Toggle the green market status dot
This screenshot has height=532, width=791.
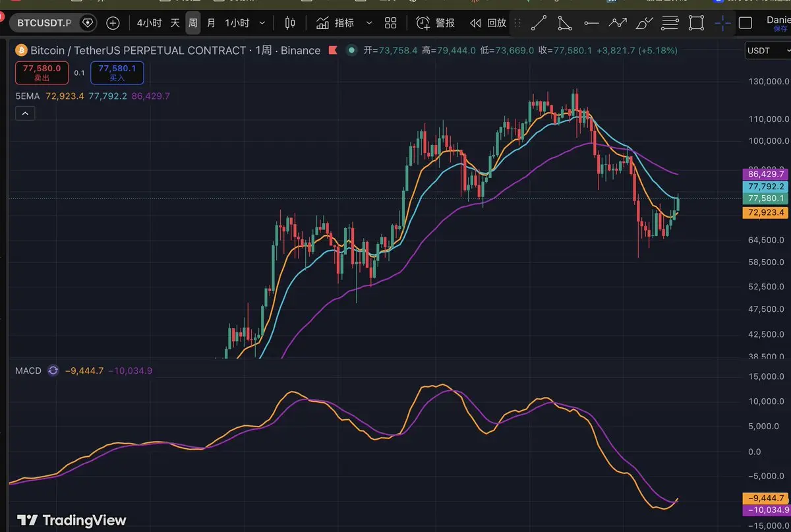pyautogui.click(x=351, y=50)
